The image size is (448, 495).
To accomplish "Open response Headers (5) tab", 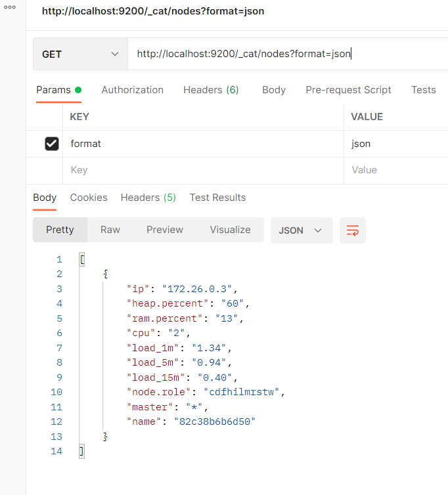I will tap(148, 198).
